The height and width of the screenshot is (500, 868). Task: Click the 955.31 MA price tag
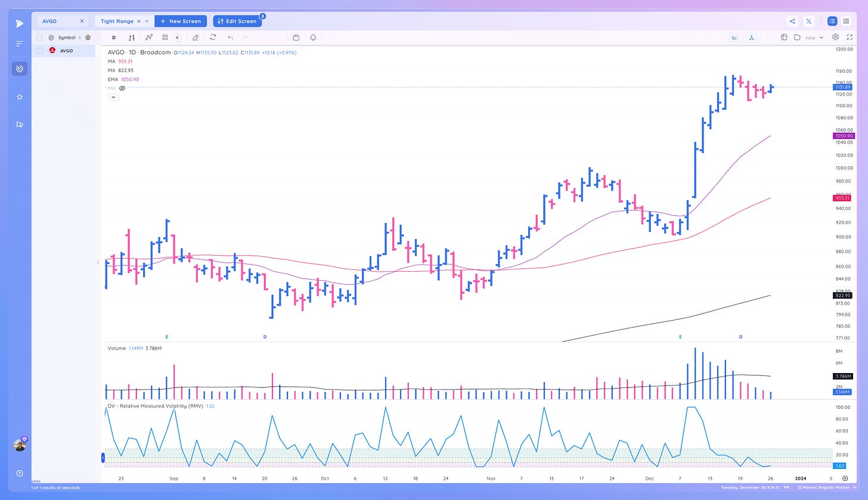click(842, 197)
